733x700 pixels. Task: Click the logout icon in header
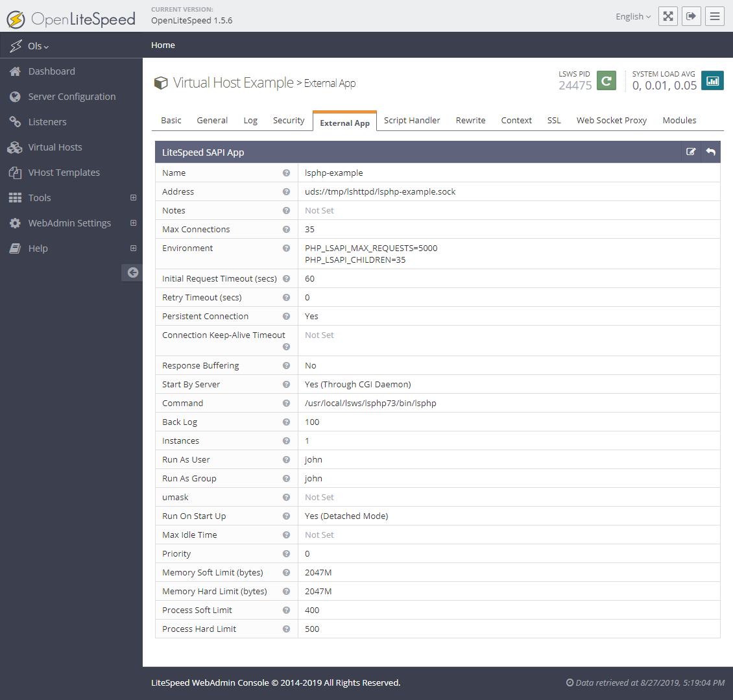coord(691,16)
